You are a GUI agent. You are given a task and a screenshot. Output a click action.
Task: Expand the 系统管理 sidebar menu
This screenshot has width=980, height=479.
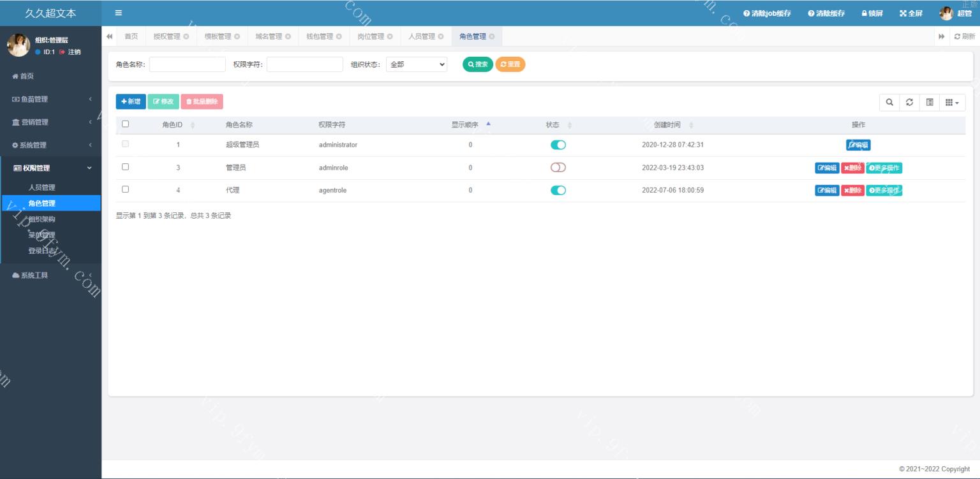(51, 145)
